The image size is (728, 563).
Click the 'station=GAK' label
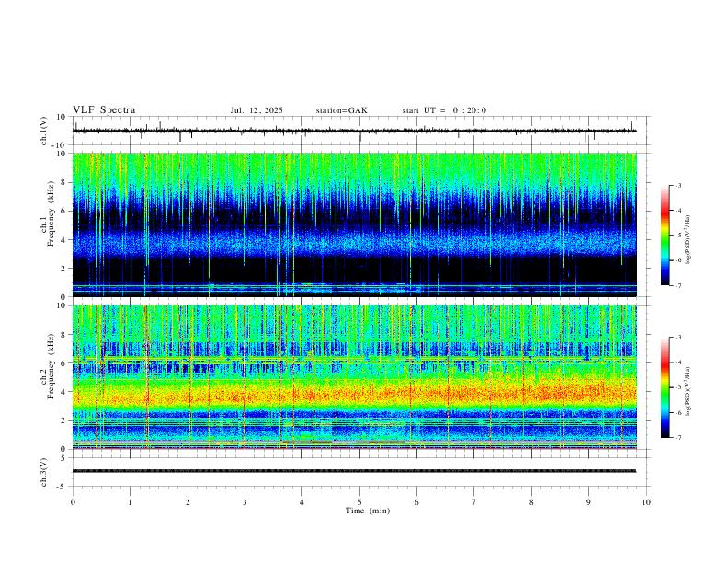341,110
